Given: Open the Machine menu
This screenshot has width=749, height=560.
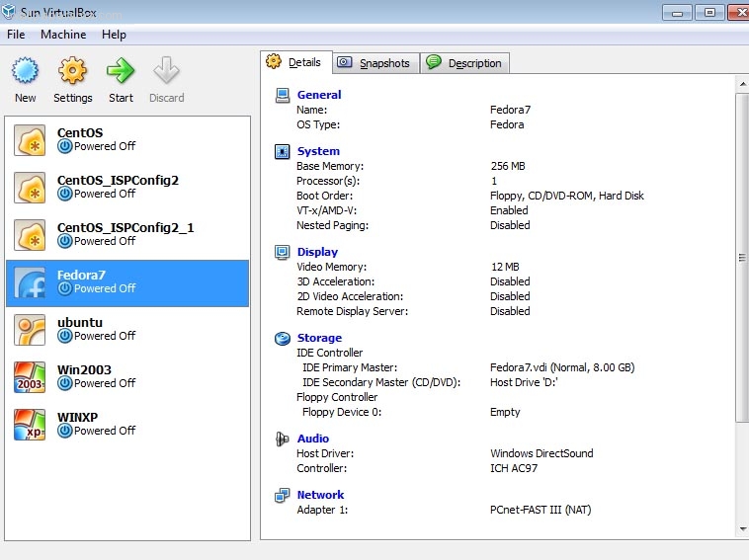Looking at the screenshot, I should pyautogui.click(x=63, y=35).
